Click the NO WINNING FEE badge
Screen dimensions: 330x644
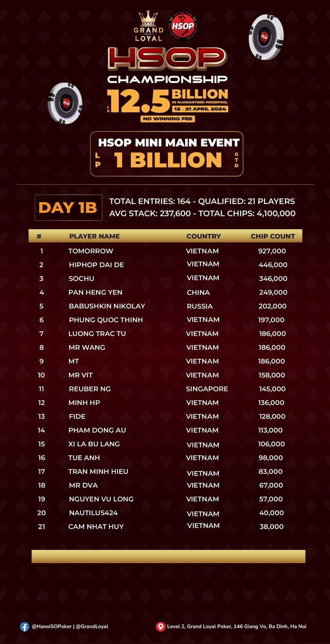point(167,119)
